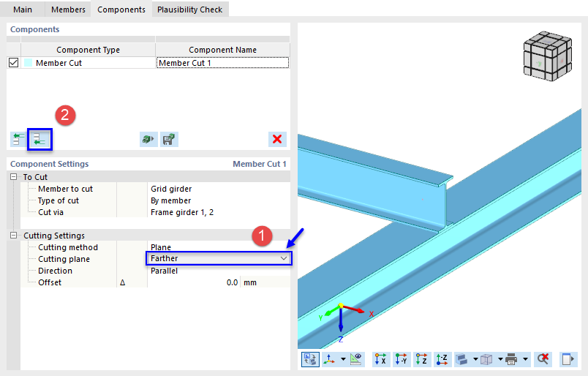The width and height of the screenshot is (588, 376).
Task: Open the component library import icon
Action: coord(148,139)
